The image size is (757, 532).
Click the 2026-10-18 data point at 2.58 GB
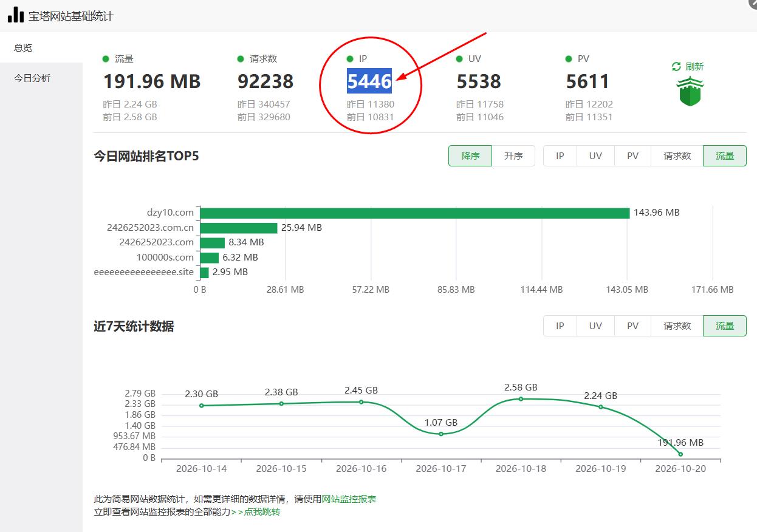point(521,398)
